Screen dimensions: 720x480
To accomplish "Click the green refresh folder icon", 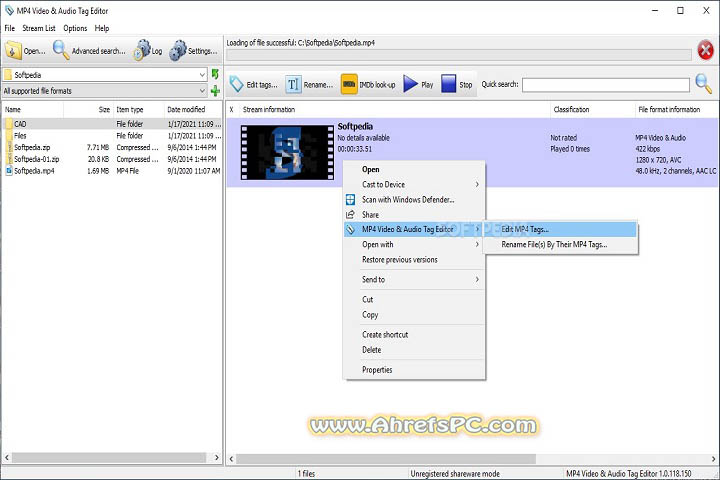I will click(x=215, y=74).
